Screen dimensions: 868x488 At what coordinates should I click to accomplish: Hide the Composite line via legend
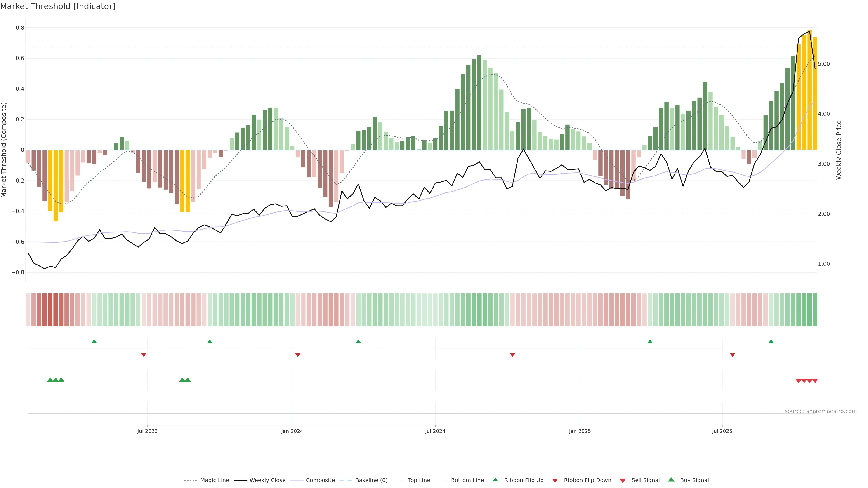coord(320,480)
